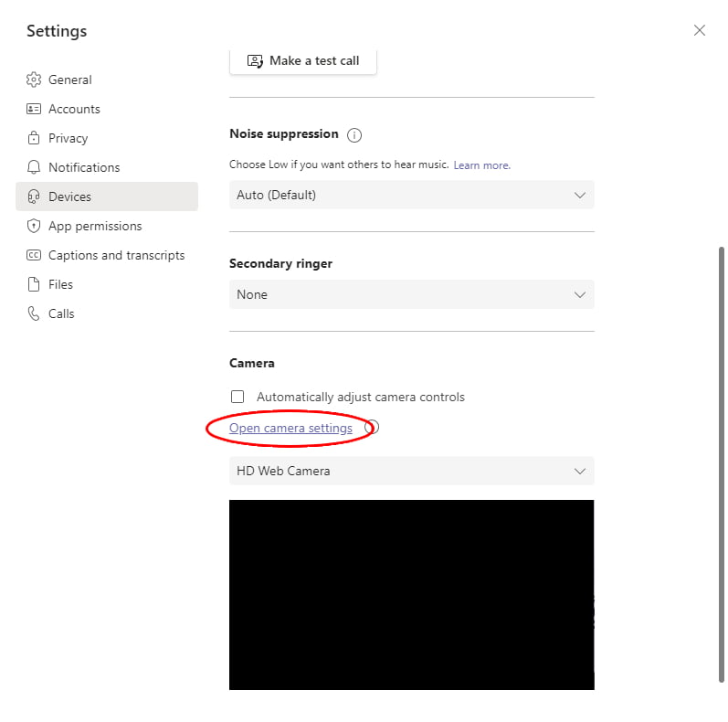Click the Calls phone icon
Image resolution: width=728 pixels, height=722 pixels.
point(34,313)
